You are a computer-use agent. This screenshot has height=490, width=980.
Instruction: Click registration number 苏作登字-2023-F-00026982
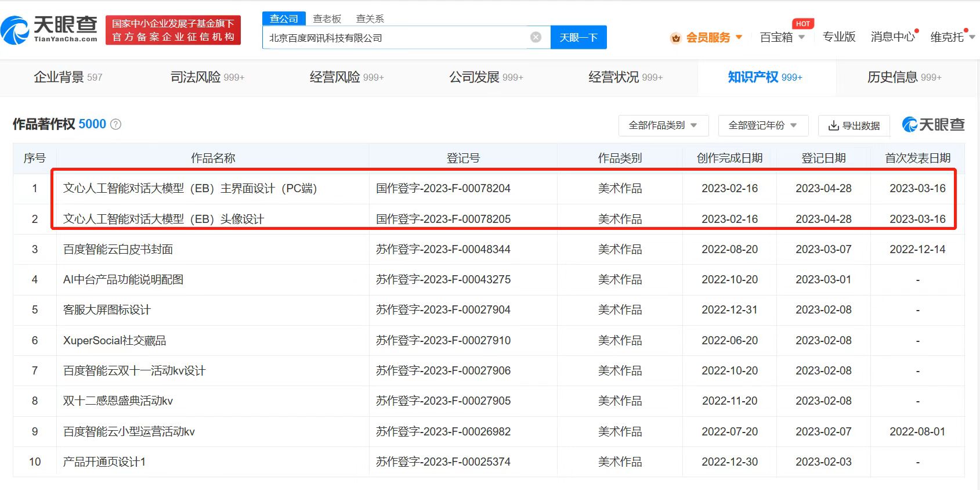443,431
